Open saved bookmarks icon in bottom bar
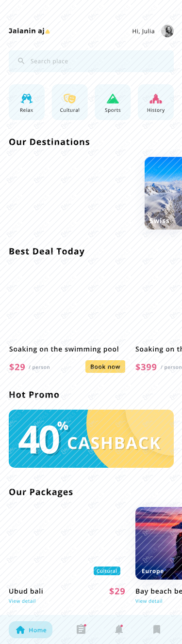The image size is (182, 644). click(x=157, y=629)
